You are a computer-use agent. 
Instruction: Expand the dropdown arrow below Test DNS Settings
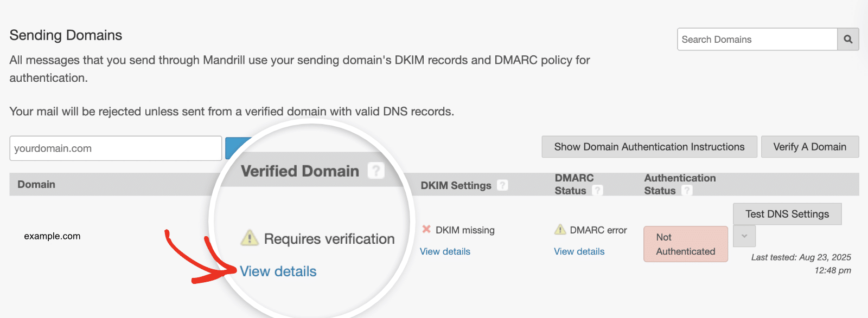click(x=744, y=236)
